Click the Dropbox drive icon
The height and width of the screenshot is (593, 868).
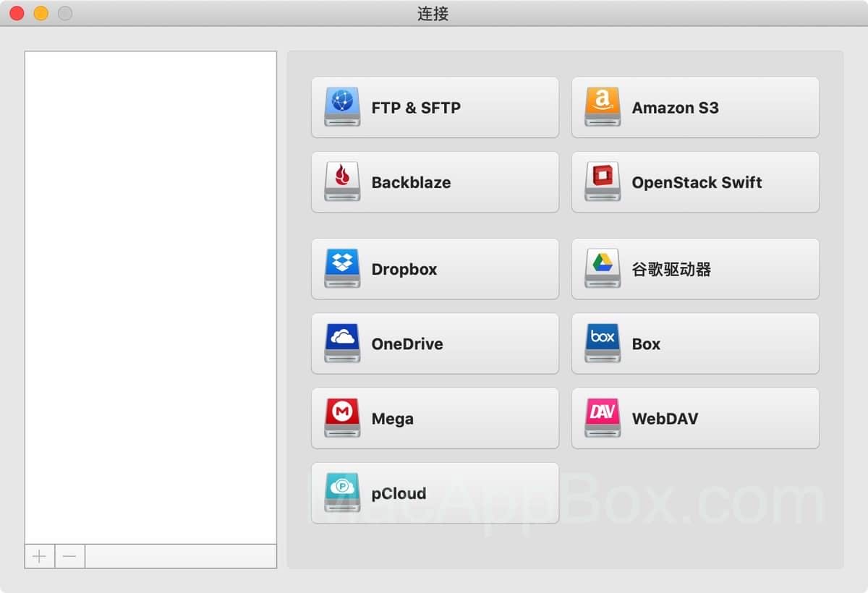pyautogui.click(x=342, y=268)
